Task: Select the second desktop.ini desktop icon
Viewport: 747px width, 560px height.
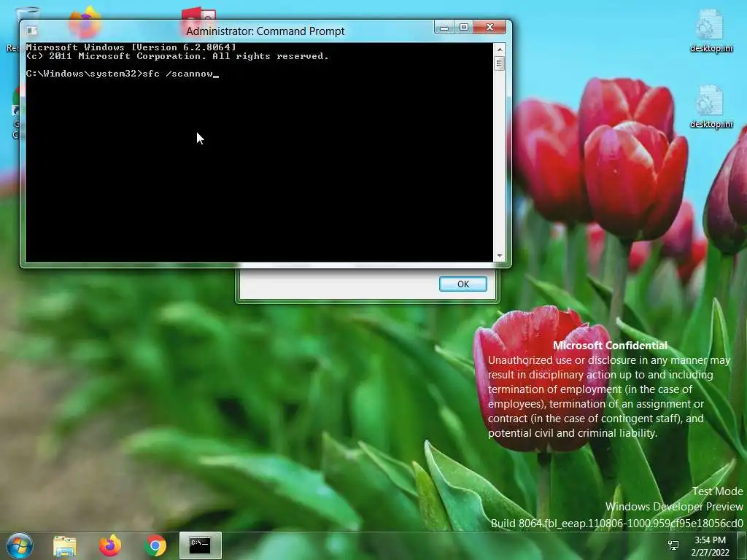Action: pos(711,107)
